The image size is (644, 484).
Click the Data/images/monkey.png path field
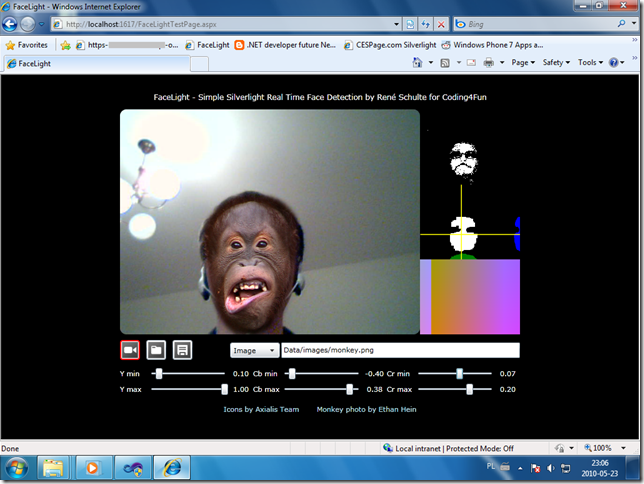click(x=399, y=351)
